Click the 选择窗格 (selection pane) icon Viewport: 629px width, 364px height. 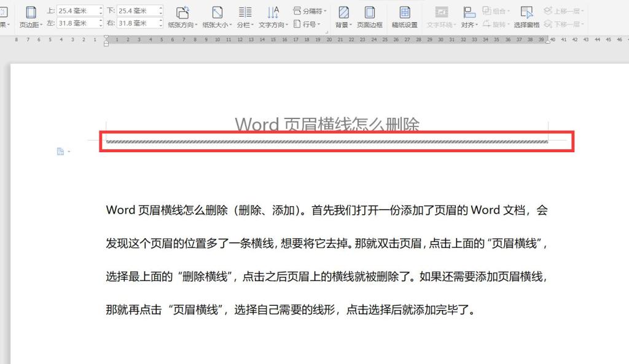coord(526,12)
